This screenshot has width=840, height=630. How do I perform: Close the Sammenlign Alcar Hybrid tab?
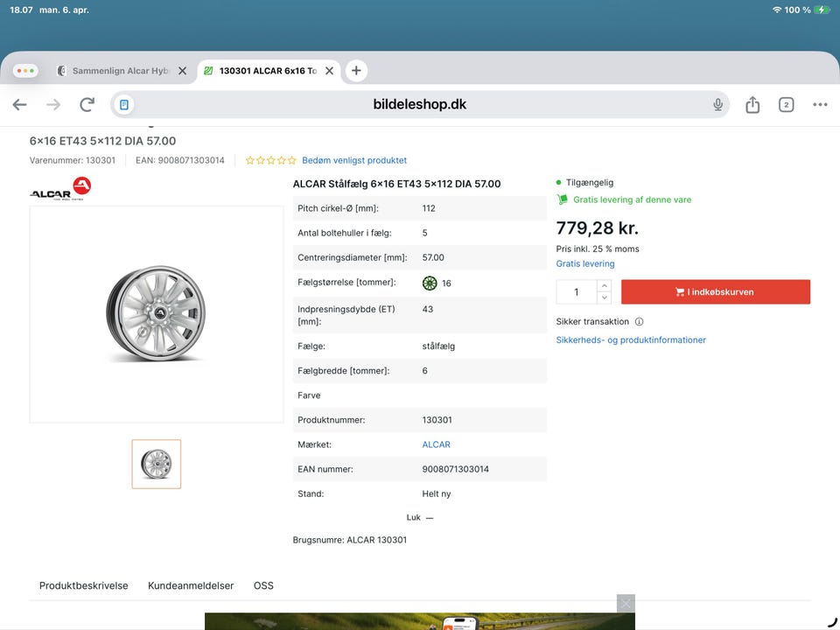[x=182, y=71]
